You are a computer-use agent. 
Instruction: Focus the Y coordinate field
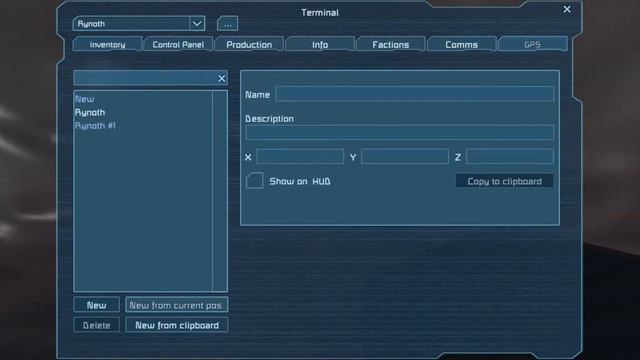tap(405, 157)
